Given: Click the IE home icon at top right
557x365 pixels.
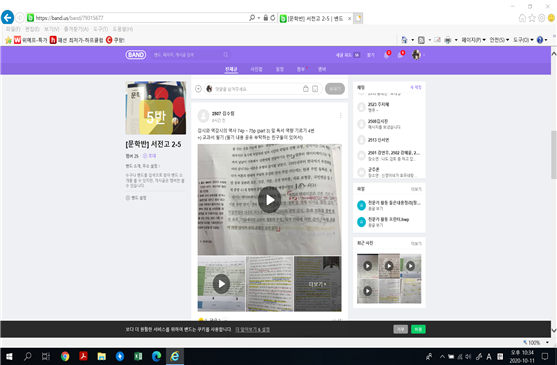Looking at the screenshot, I should (x=522, y=18).
